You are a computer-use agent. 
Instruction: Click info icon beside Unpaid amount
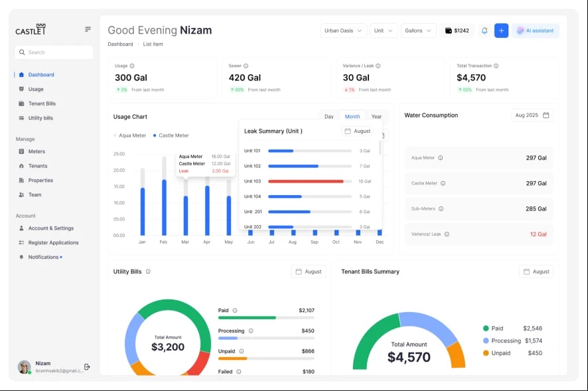tap(242, 352)
